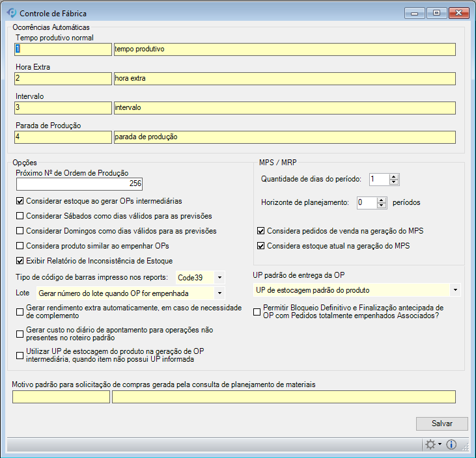Click the Controle de Fábrica title bar icon

(x=11, y=13)
